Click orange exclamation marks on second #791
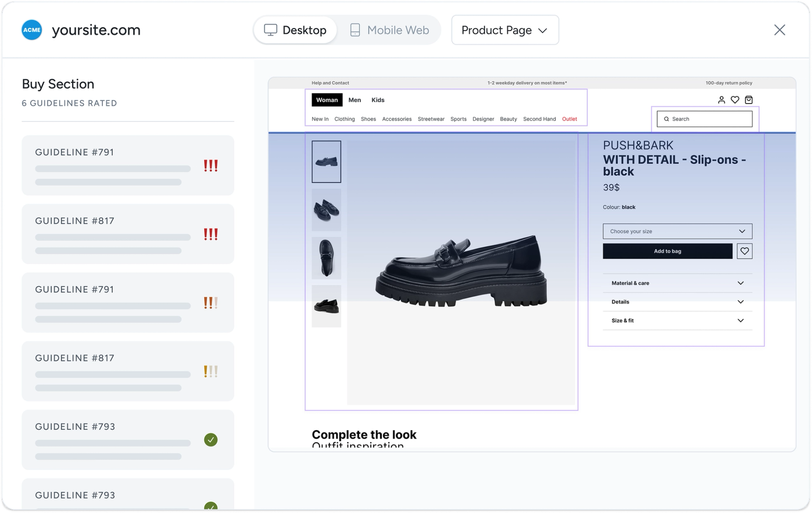The image size is (812, 513). coord(211,303)
